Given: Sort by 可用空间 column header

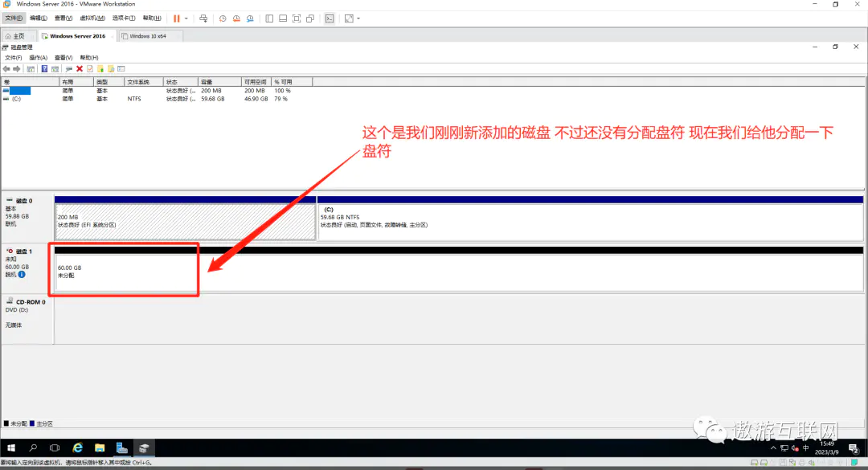Looking at the screenshot, I should (x=256, y=82).
